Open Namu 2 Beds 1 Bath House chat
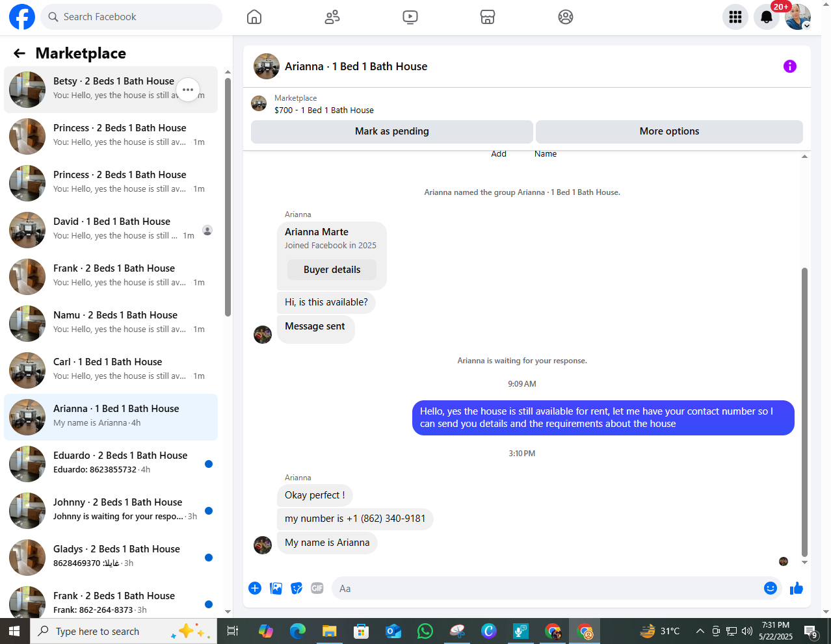 coord(111,324)
